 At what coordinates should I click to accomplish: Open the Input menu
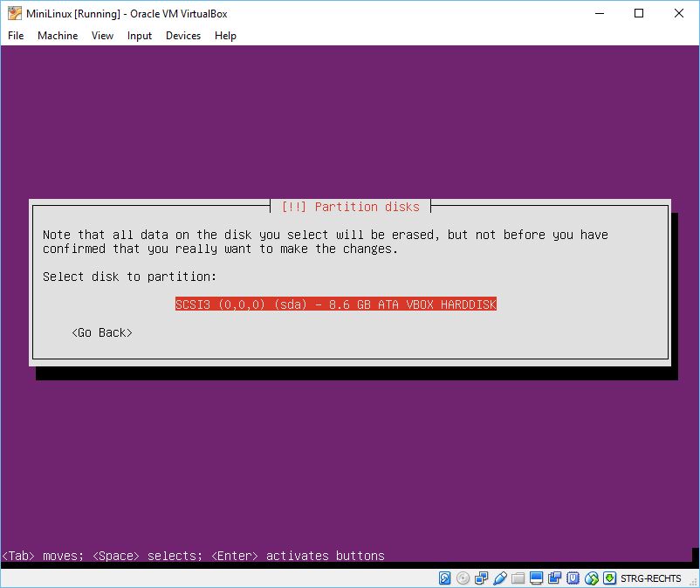[x=140, y=36]
